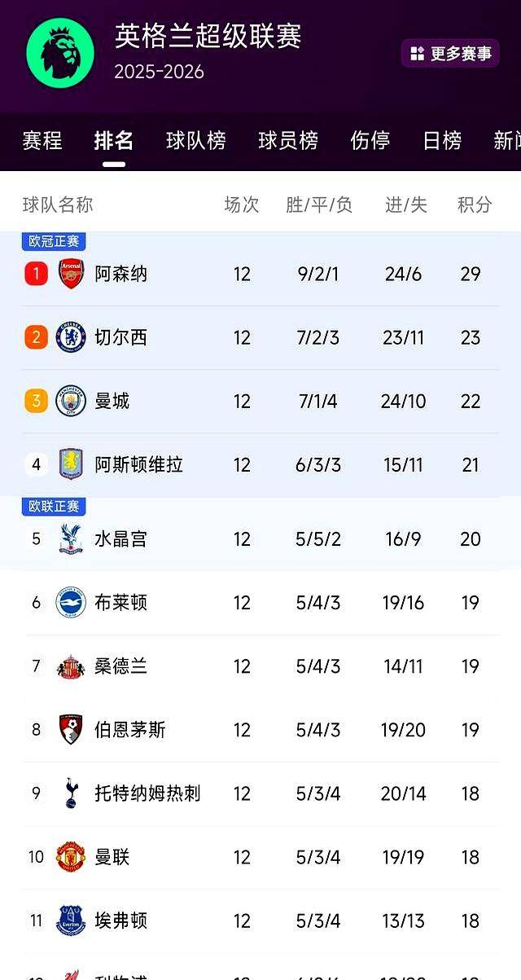Open the 球员榜 tab
This screenshot has width=521, height=980.
tap(288, 141)
